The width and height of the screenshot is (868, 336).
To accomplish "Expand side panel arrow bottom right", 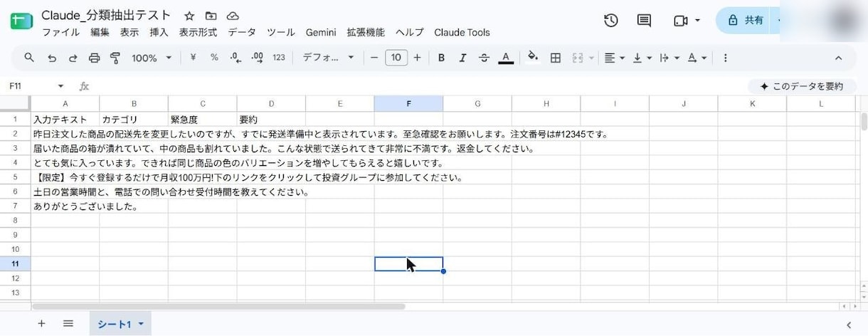I will click(848, 324).
